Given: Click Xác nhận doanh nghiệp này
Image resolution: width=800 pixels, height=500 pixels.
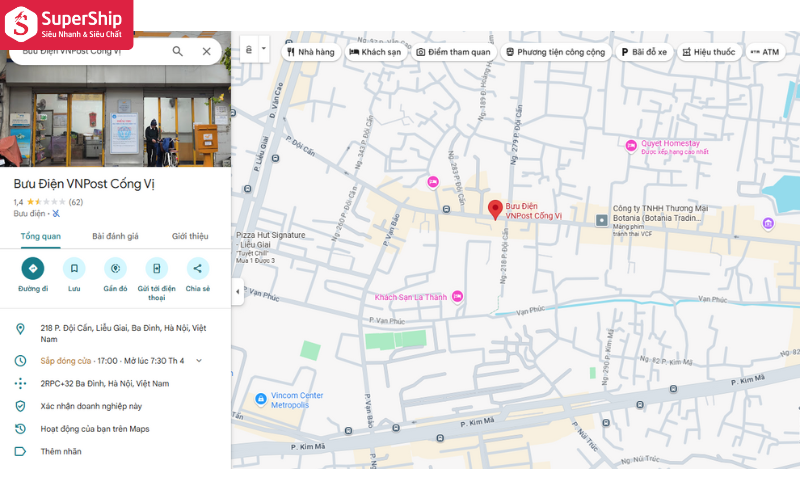Looking at the screenshot, I should pos(91,406).
